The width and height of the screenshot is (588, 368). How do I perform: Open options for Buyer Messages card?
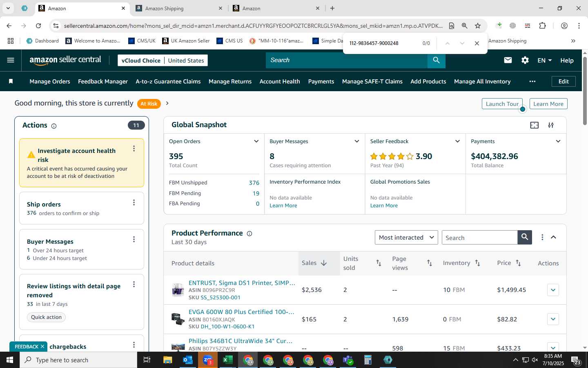tap(134, 240)
